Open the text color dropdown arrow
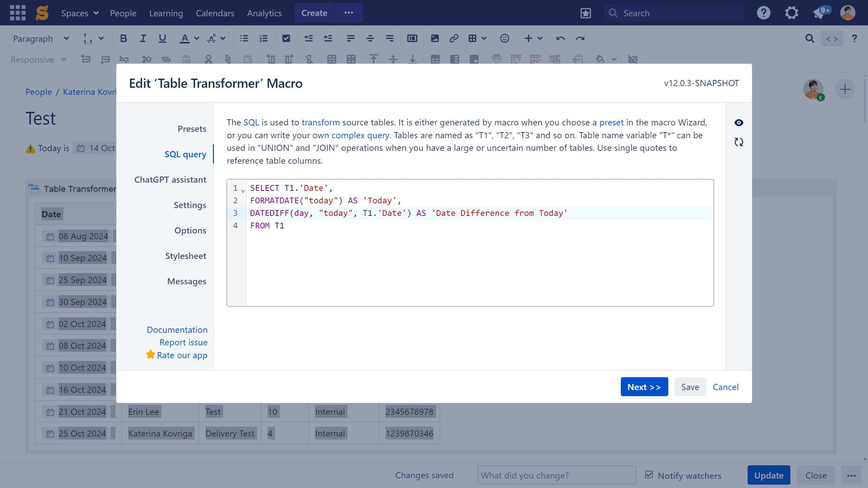The width and height of the screenshot is (868, 488). [x=197, y=39]
